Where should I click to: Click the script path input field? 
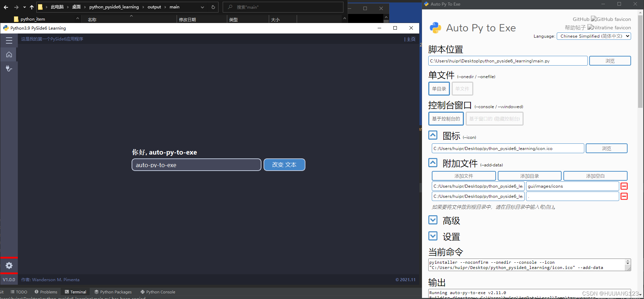click(x=508, y=61)
